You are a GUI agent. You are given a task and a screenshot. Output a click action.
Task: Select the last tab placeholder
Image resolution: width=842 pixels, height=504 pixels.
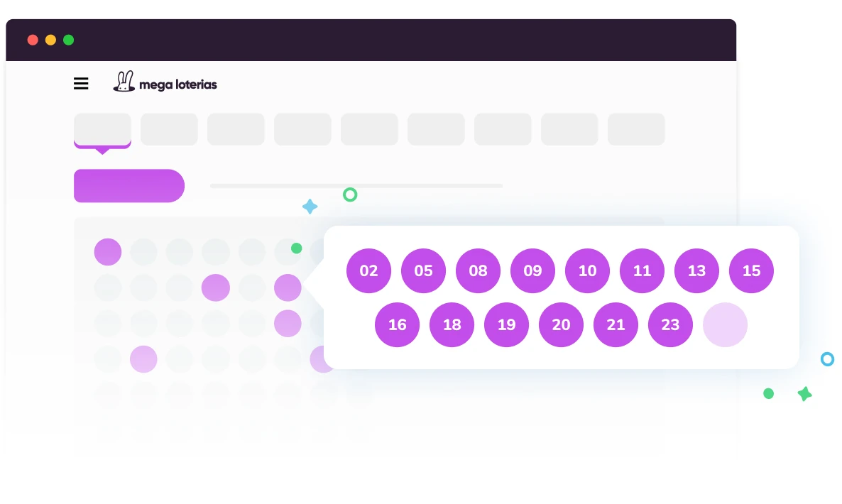(636, 129)
